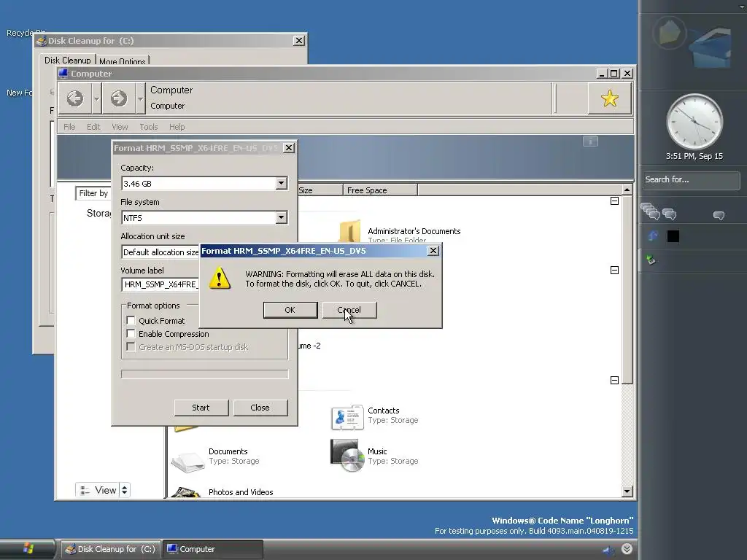Open the Photos and Videos icon
This screenshot has height=560, width=747.
click(187, 492)
